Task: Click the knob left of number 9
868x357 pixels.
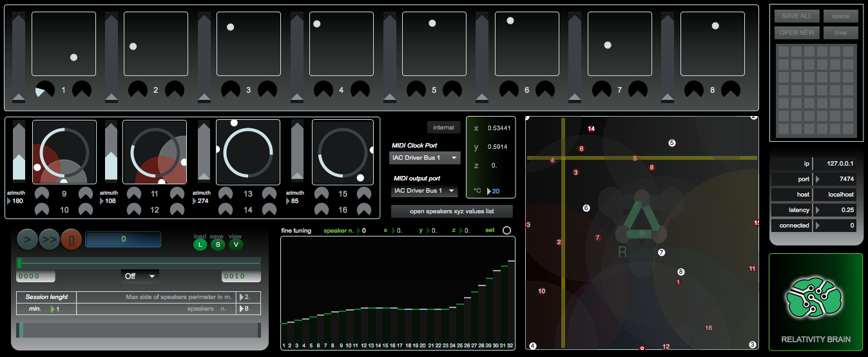Action: click(x=42, y=193)
